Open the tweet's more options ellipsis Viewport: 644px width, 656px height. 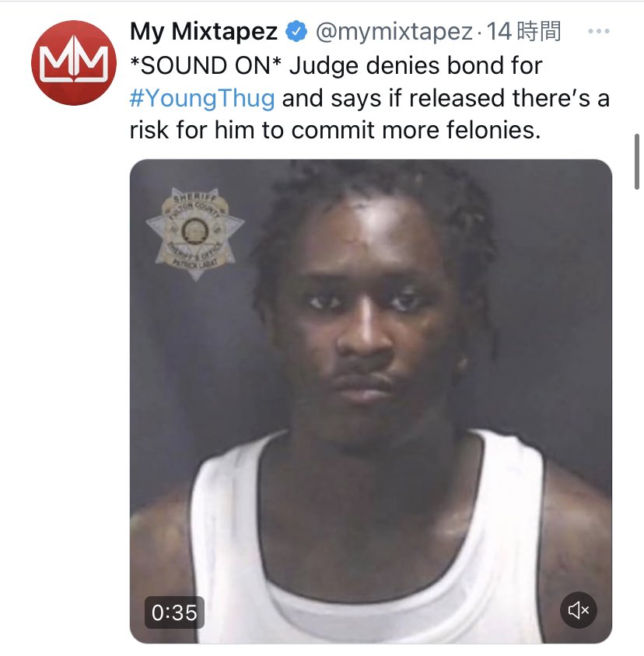coord(598,31)
